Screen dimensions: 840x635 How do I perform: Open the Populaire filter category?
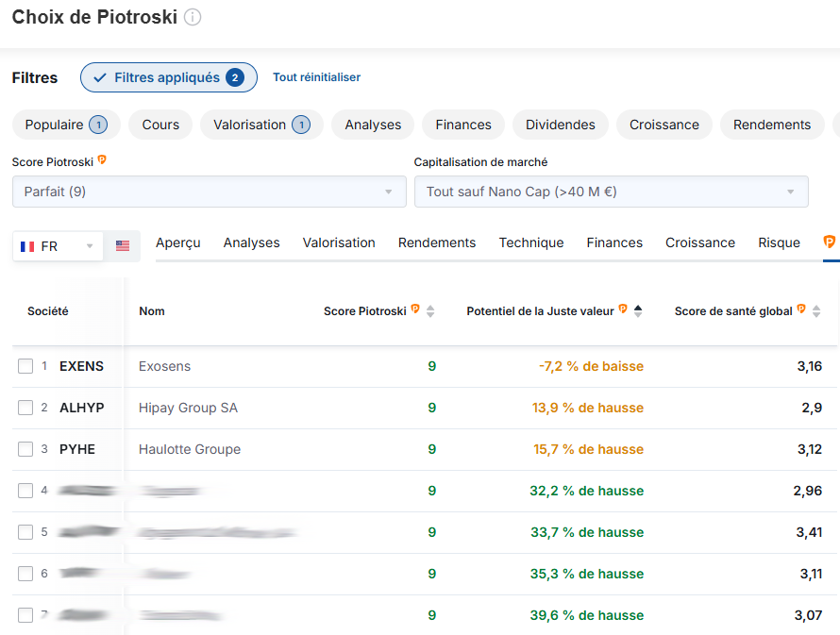pos(66,125)
